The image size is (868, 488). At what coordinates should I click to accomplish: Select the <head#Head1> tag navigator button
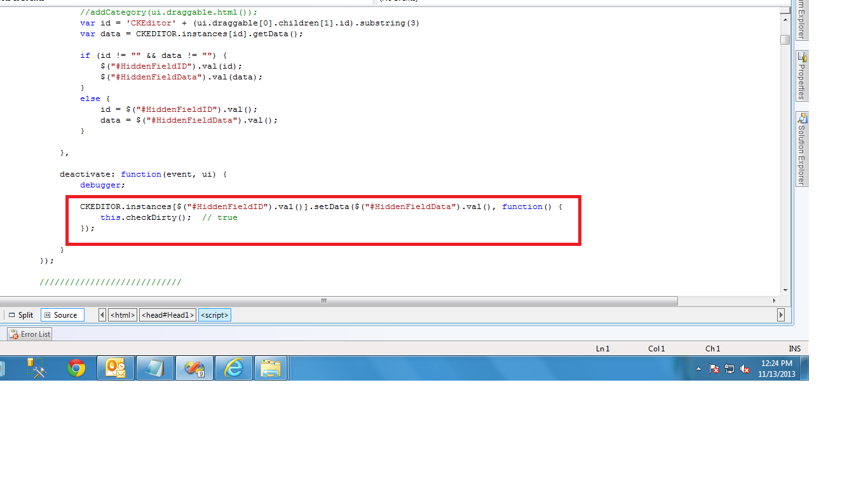click(168, 315)
